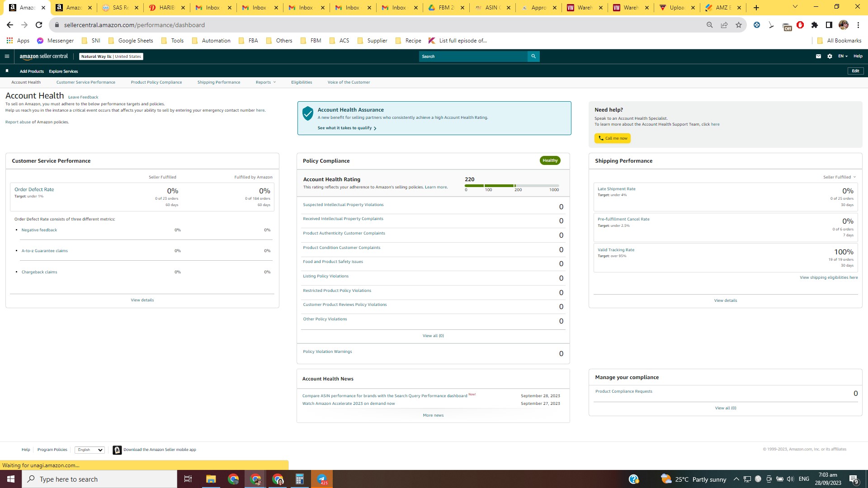868x488 pixels.
Task: Open the Seller Central settings gear
Action: coord(830,56)
